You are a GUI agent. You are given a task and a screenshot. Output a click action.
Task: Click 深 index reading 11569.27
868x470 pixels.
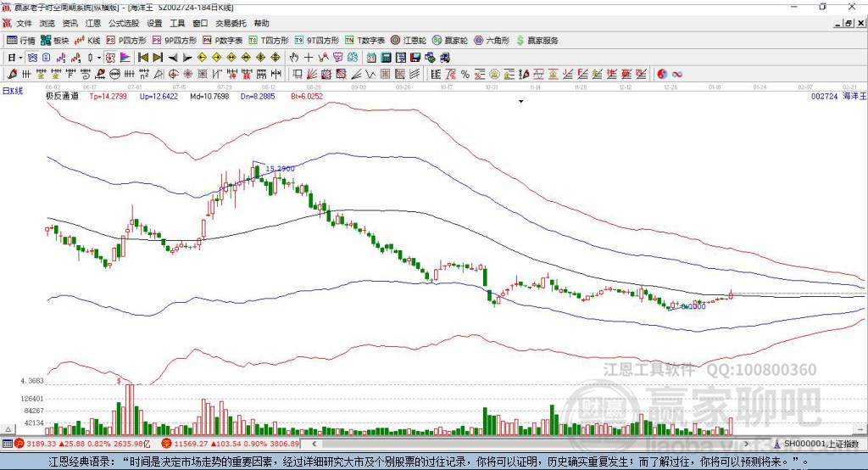coord(190,444)
